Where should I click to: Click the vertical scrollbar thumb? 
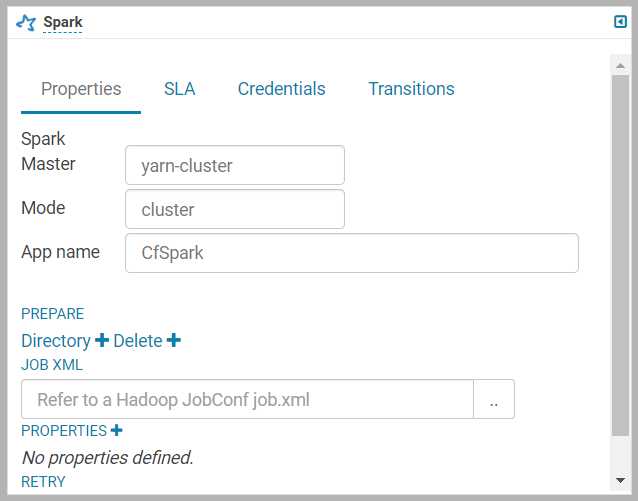[620, 256]
